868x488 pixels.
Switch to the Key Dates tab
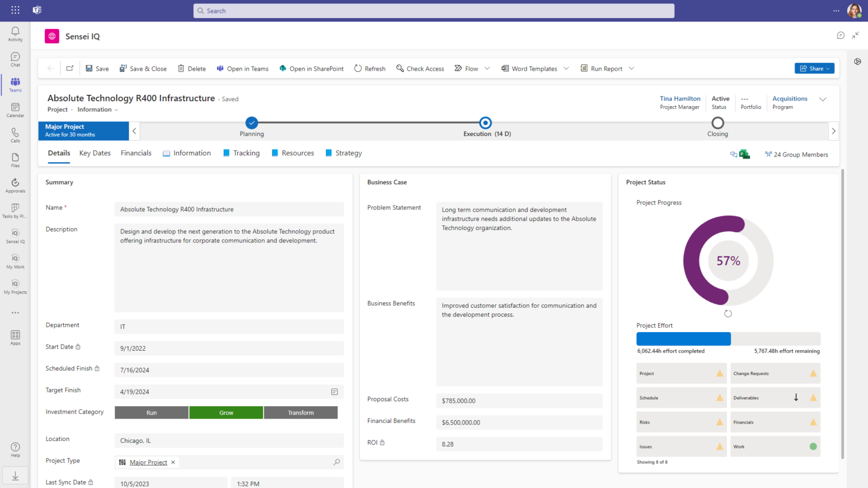coord(94,152)
